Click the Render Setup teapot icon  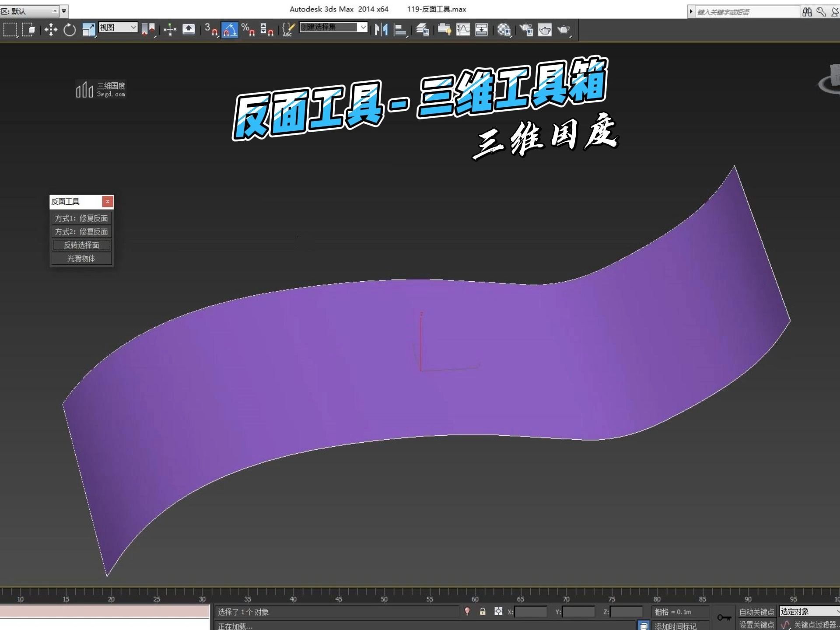pyautogui.click(x=526, y=30)
